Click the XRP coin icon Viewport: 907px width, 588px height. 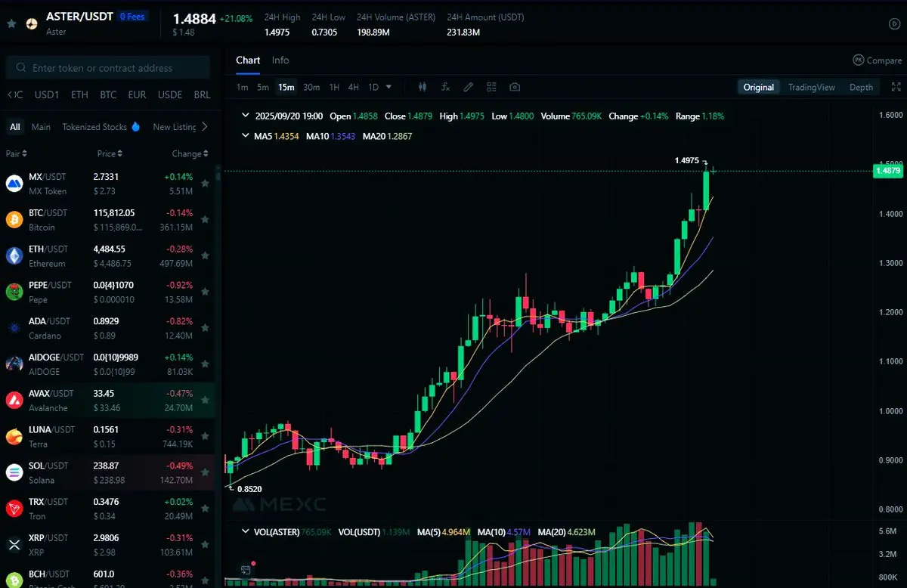[x=14, y=544]
